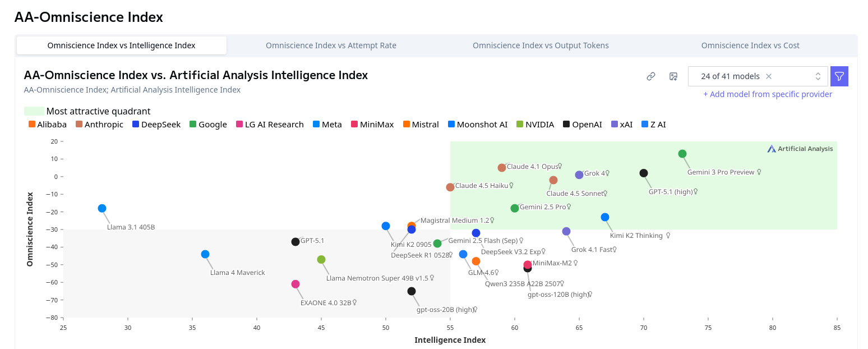868x349 pixels.
Task: Click the green Most attractive quadrant swatch
Action: click(34, 111)
